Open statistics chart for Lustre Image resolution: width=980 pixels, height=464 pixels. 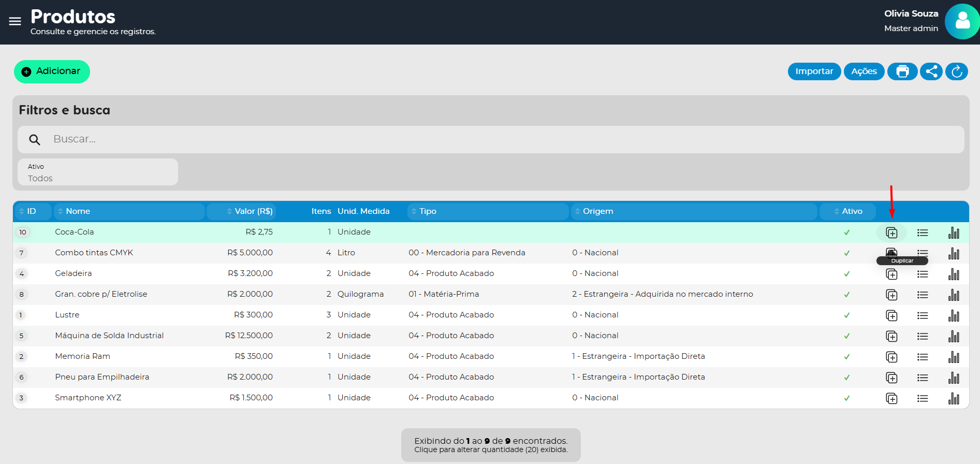point(953,315)
